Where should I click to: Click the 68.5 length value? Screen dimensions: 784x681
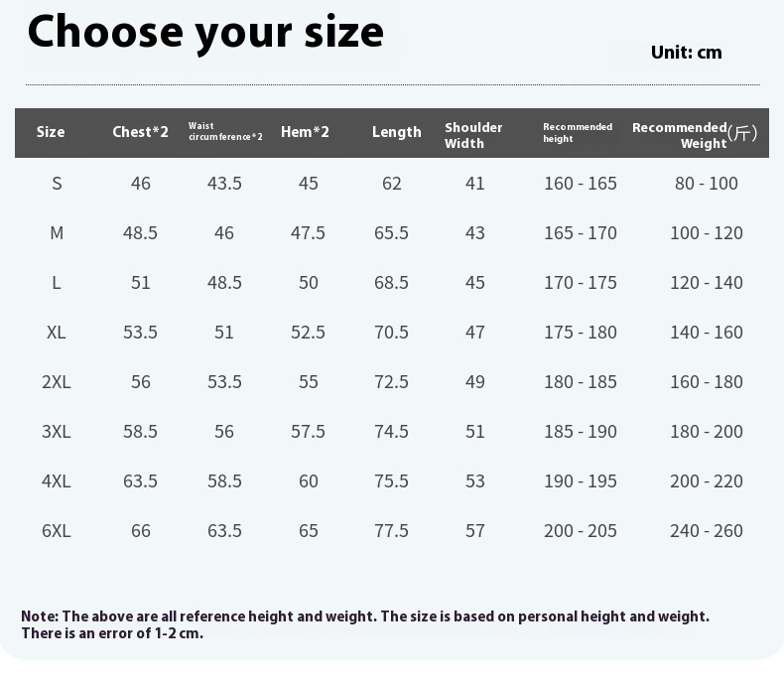(x=391, y=283)
